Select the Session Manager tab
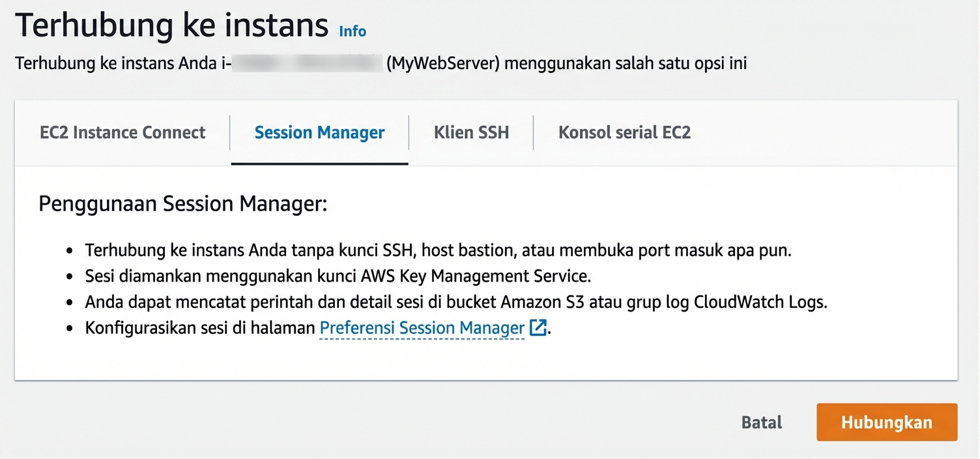The height and width of the screenshot is (459, 980). click(x=319, y=132)
